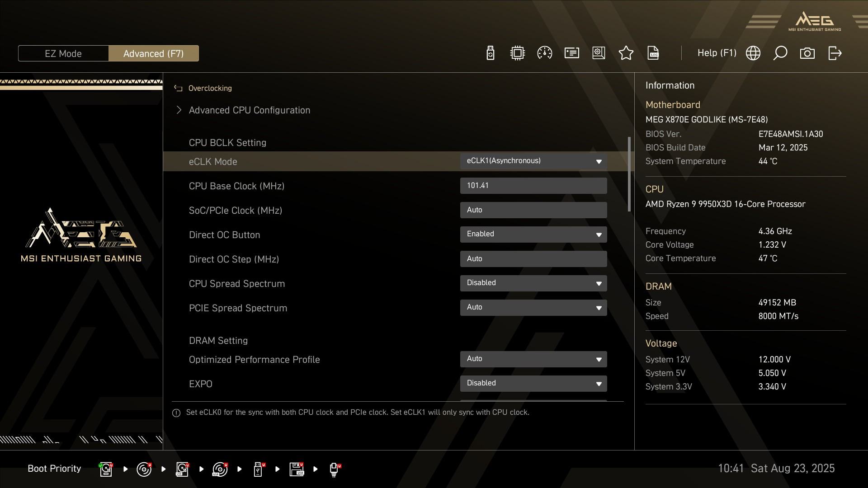Click the CPU chip icon in toolbar
Viewport: 868px width, 488px height.
[x=517, y=53]
